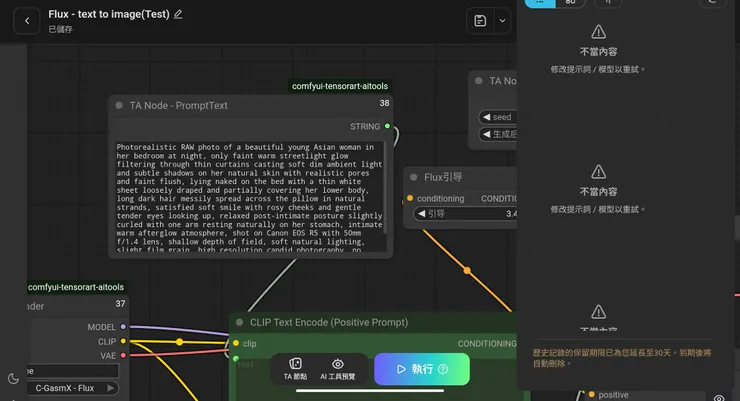Collapse the Flux引导 node dot
740x401 pixels.
pyautogui.click(x=414, y=177)
